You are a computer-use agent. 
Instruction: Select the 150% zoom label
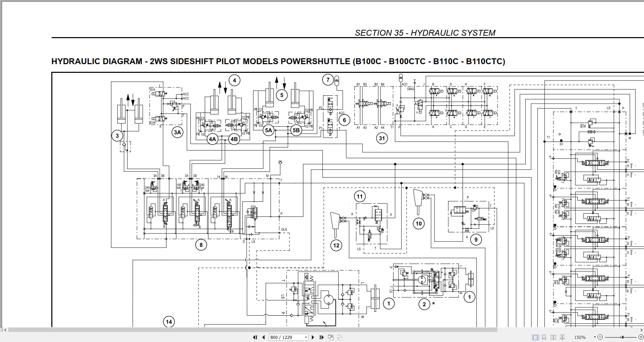(580, 337)
